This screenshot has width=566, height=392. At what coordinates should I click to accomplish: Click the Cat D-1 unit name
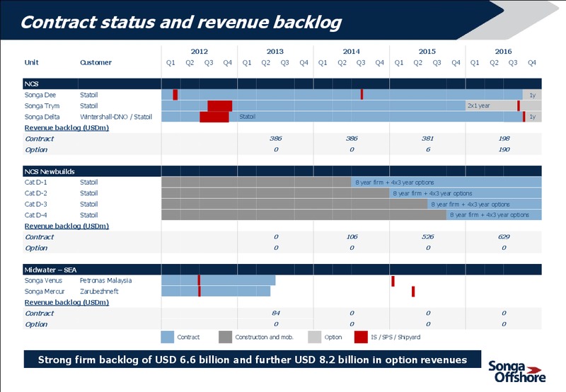[36, 183]
